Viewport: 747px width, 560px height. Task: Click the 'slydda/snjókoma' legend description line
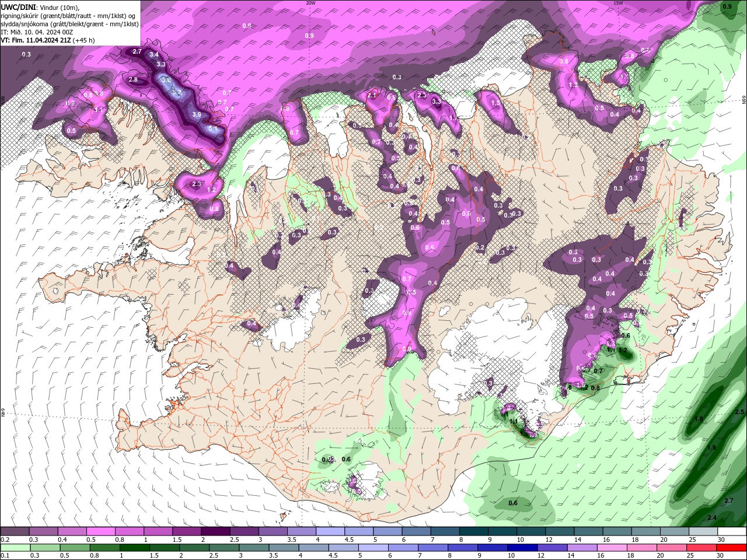coord(69,24)
